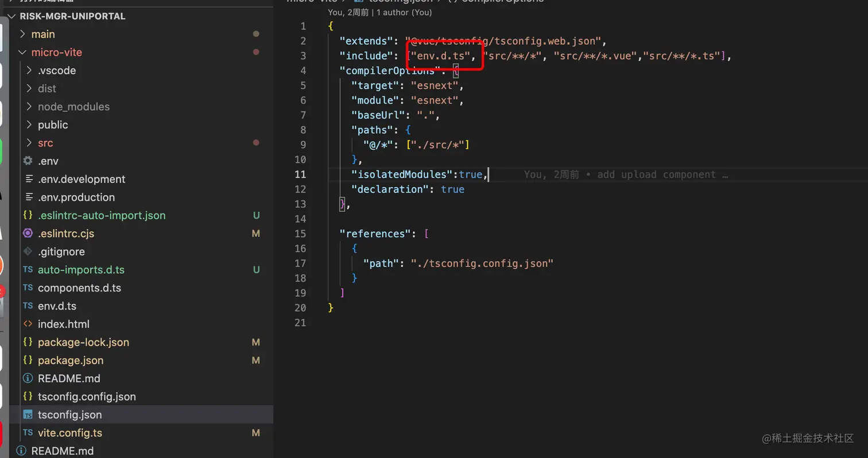Click the lines icon beside .env.production
Screen dimensions: 868x458
pyautogui.click(x=28, y=197)
